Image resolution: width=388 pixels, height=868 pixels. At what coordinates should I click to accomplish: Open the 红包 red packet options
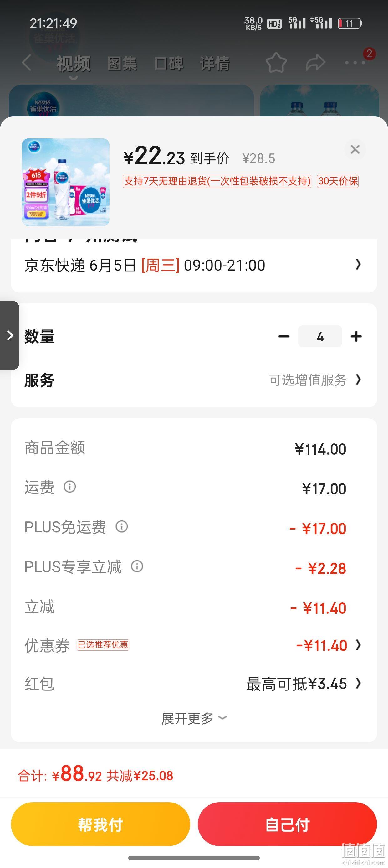(x=194, y=684)
